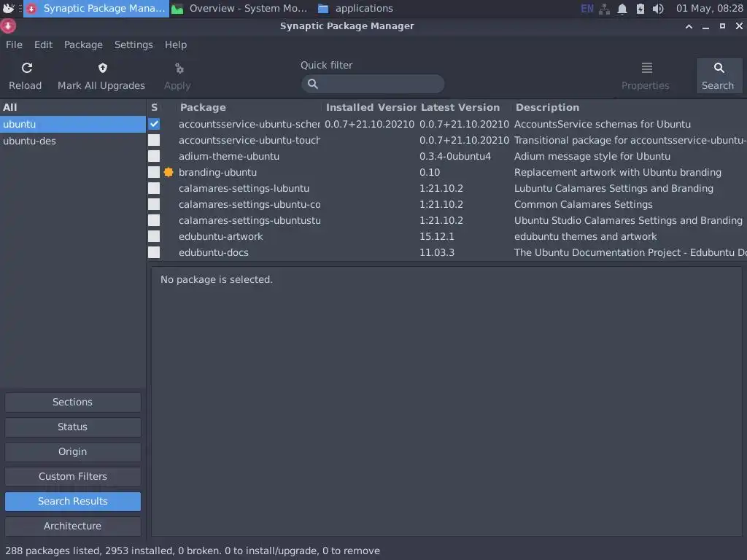Open the Edit menu
The image size is (747, 560).
[x=43, y=44]
